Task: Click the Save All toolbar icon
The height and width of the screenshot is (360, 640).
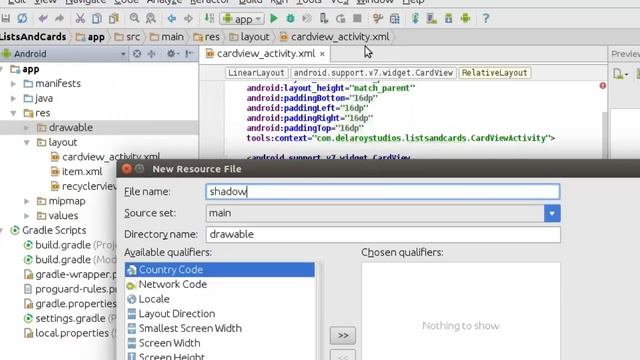Action: [5, 18]
